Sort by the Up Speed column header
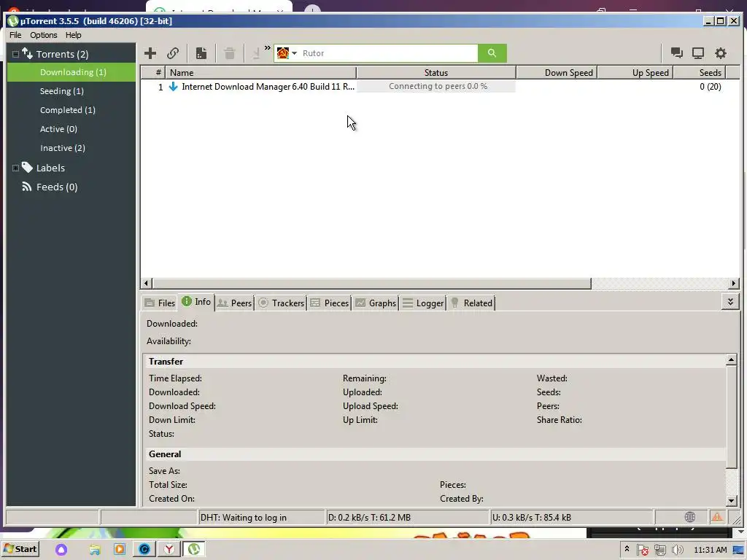The height and width of the screenshot is (560, 747). 635,72
